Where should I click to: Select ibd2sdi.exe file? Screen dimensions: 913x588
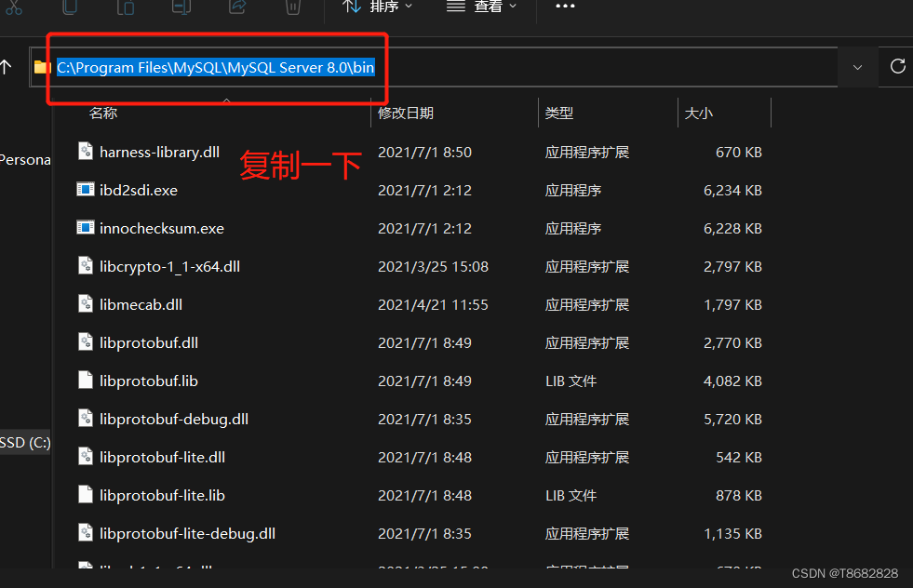pos(139,191)
